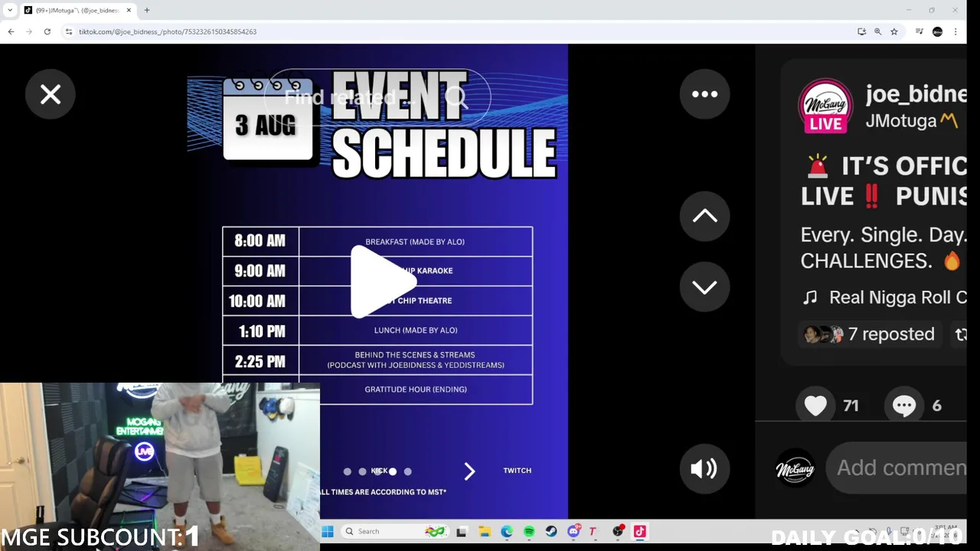Go to previous post with up chevron

(704, 217)
